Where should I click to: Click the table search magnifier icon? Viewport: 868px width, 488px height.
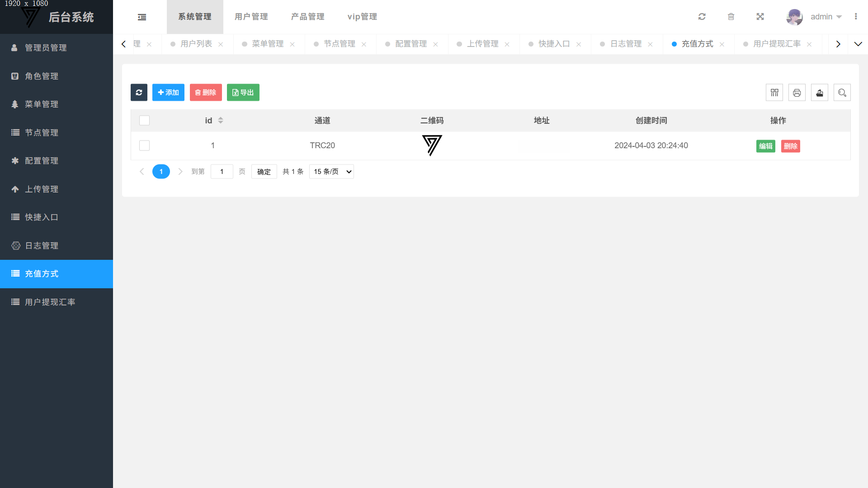click(x=842, y=93)
